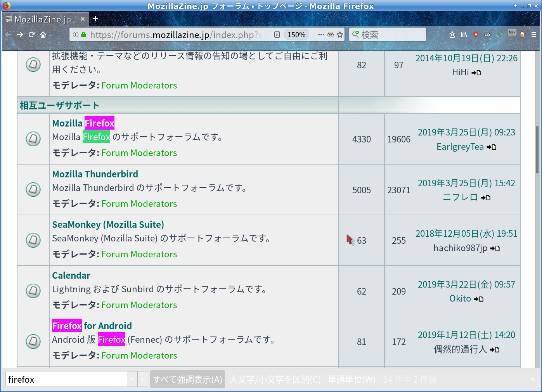The image size is (542, 392).
Task: Click forum status icon for SeaMonkey
Action: click(x=33, y=240)
